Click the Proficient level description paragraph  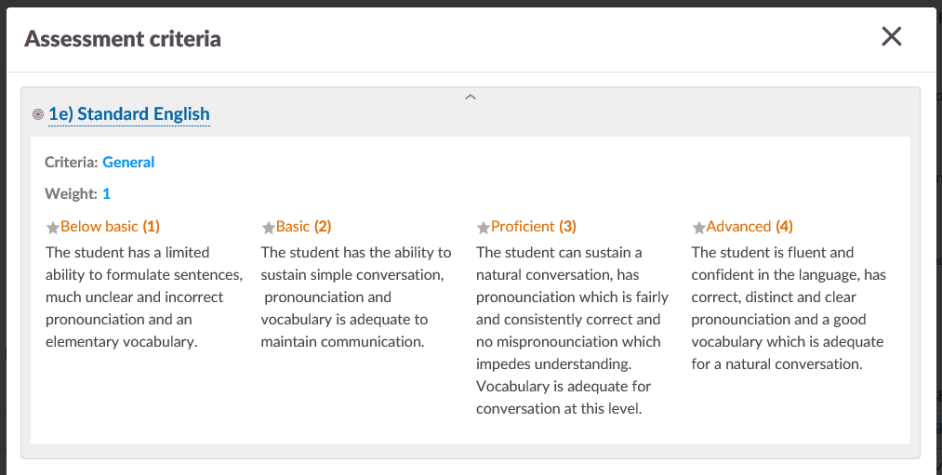coord(572,330)
